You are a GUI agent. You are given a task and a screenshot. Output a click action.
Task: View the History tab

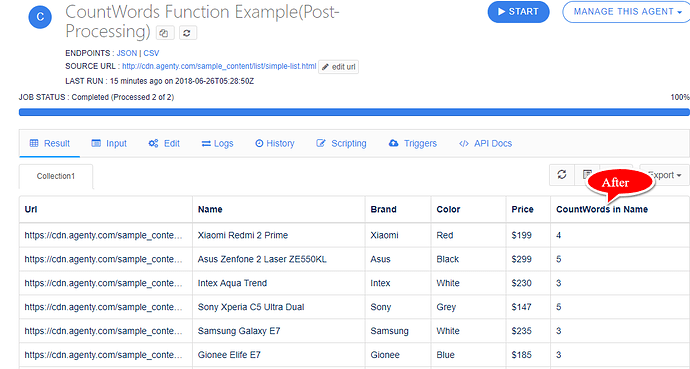[275, 143]
